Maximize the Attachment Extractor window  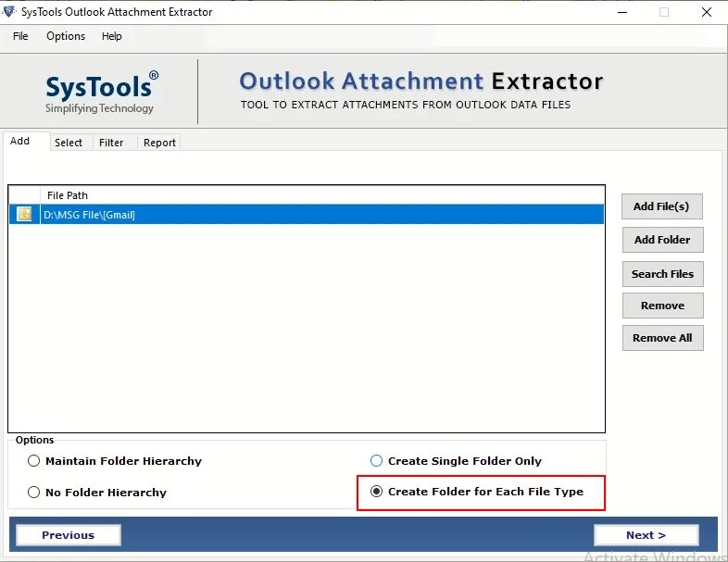coord(664,12)
